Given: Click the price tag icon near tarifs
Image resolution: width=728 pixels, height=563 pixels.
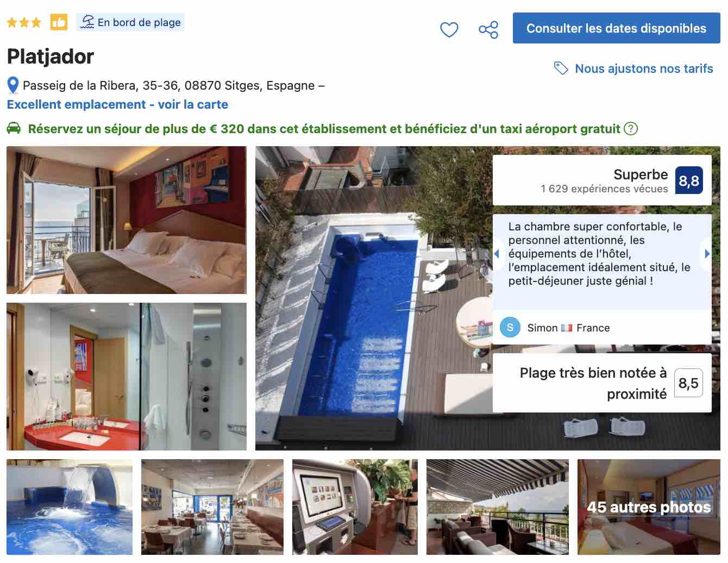Looking at the screenshot, I should click(x=561, y=68).
